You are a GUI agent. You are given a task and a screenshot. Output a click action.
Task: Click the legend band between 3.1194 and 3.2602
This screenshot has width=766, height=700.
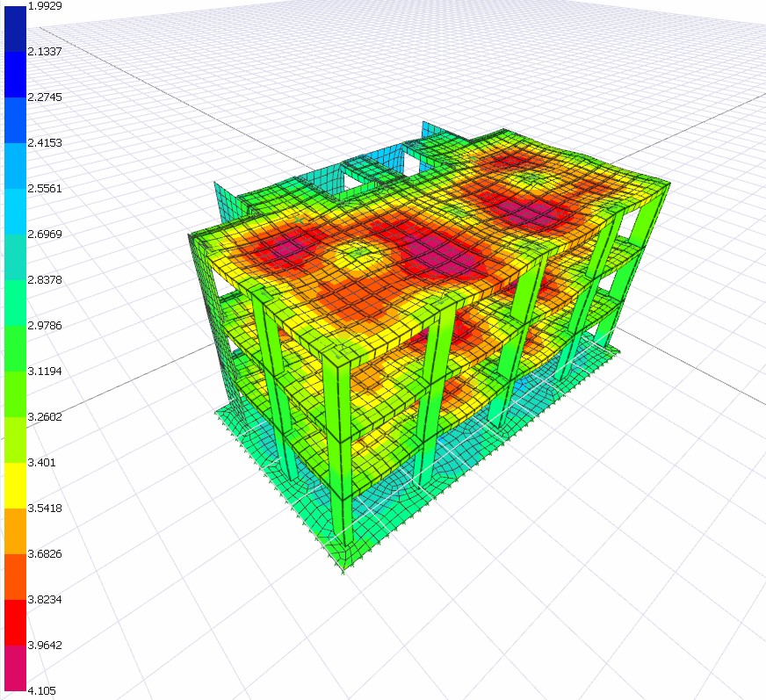point(15,393)
